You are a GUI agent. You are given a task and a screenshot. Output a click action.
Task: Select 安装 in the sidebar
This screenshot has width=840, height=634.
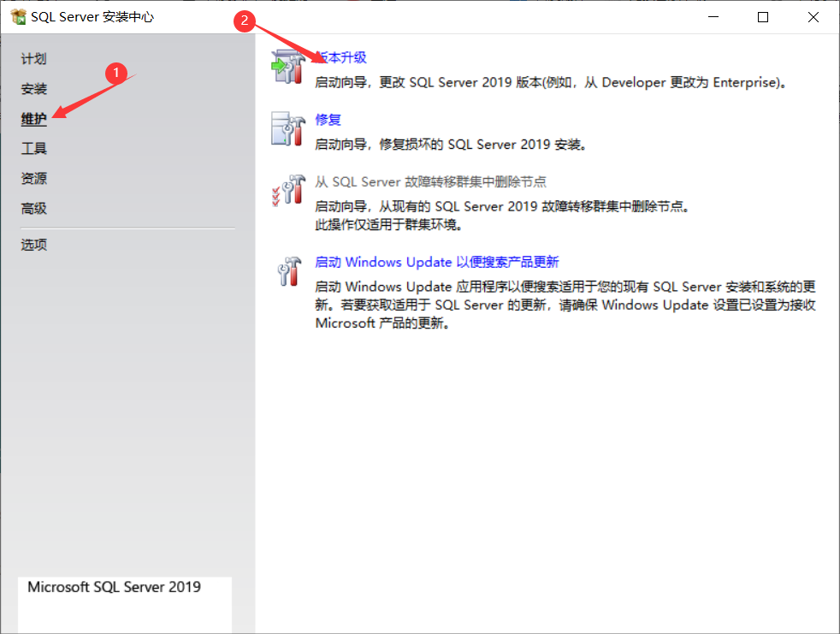(x=33, y=89)
